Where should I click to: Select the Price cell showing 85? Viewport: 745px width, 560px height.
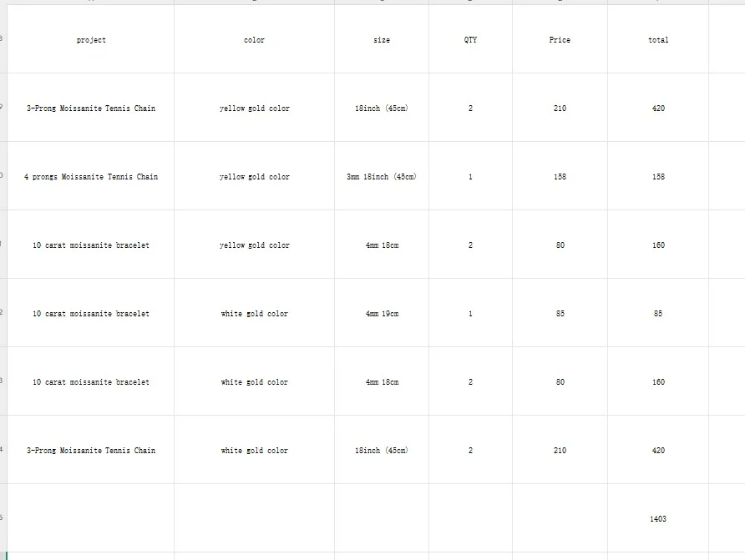(560, 314)
